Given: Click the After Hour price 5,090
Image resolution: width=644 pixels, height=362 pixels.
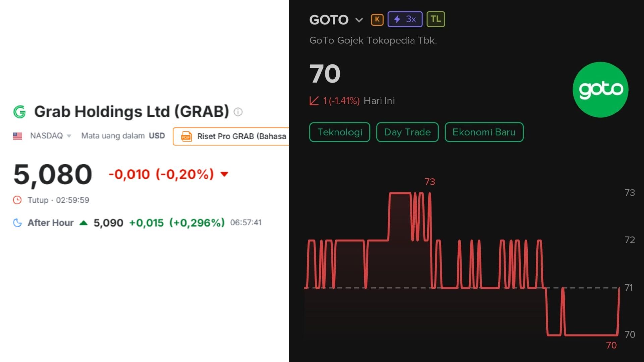Looking at the screenshot, I should (x=108, y=223).
